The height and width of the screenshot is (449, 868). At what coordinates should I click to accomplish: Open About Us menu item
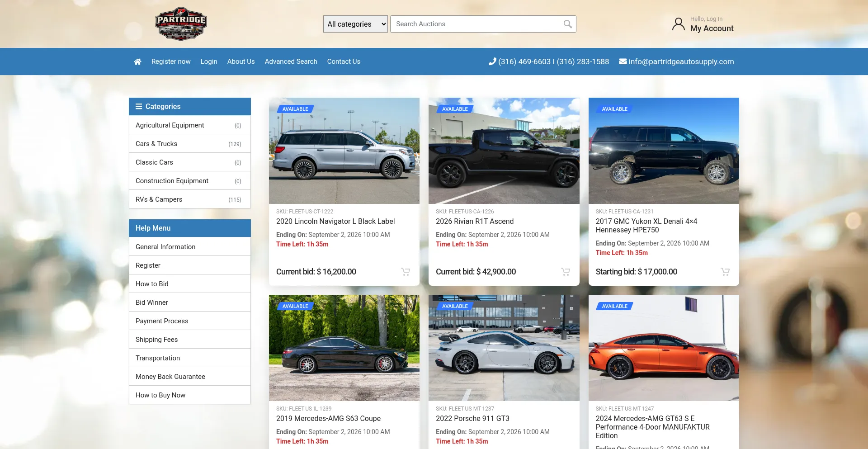241,61
